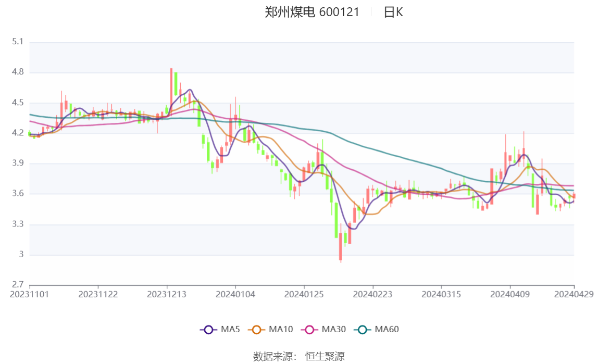Click the 5.1 price axis label
Screen dimensions: 598x364
[18, 42]
